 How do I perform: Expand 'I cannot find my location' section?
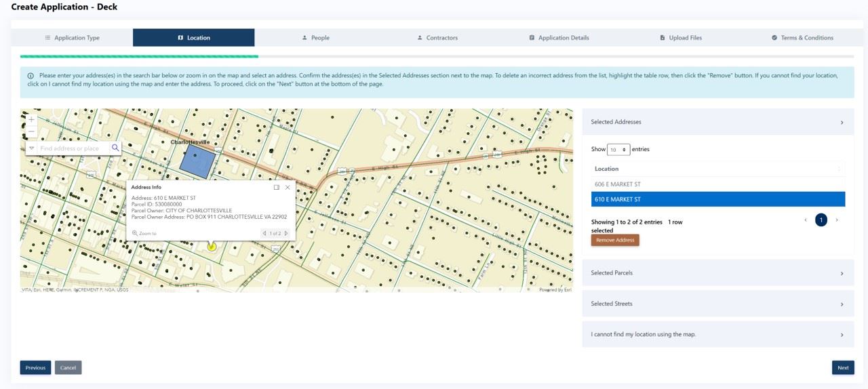coord(717,334)
